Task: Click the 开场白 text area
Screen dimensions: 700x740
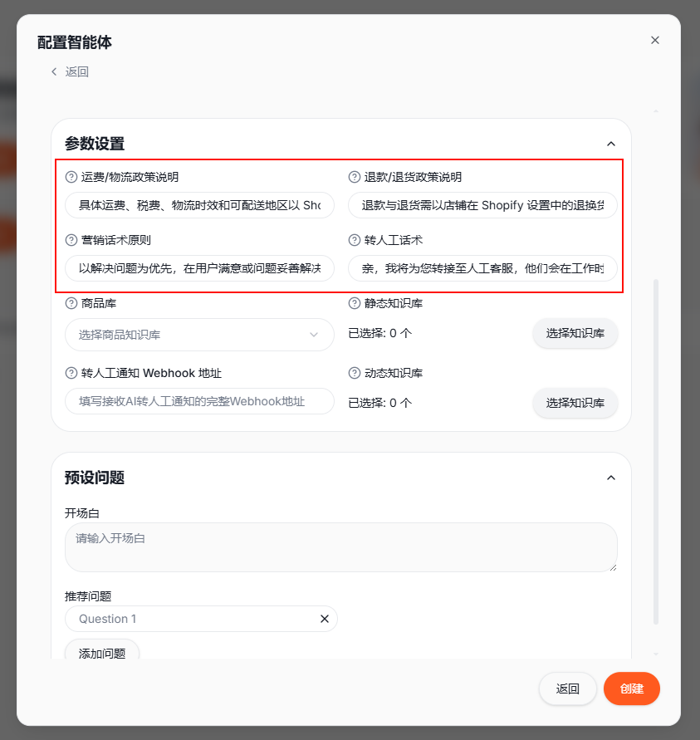Action: point(341,547)
